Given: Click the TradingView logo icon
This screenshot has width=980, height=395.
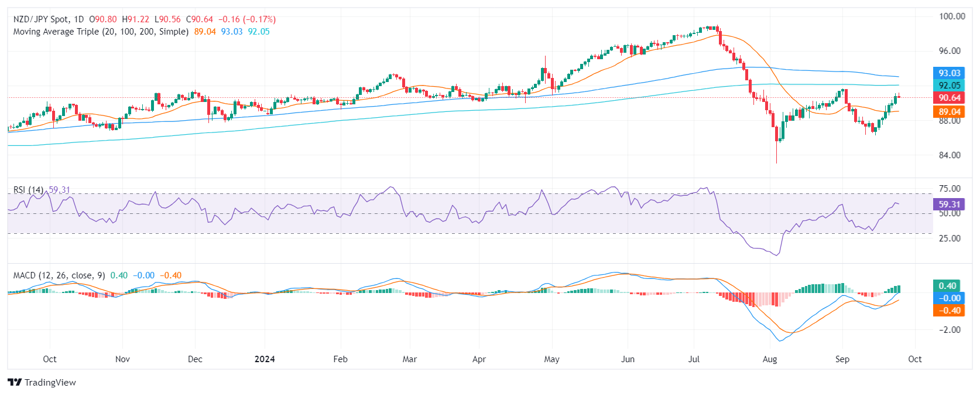Looking at the screenshot, I should (15, 383).
